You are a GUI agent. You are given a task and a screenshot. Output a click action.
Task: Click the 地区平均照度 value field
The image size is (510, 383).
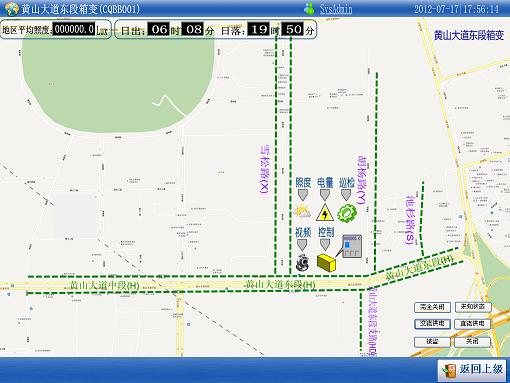pos(74,30)
